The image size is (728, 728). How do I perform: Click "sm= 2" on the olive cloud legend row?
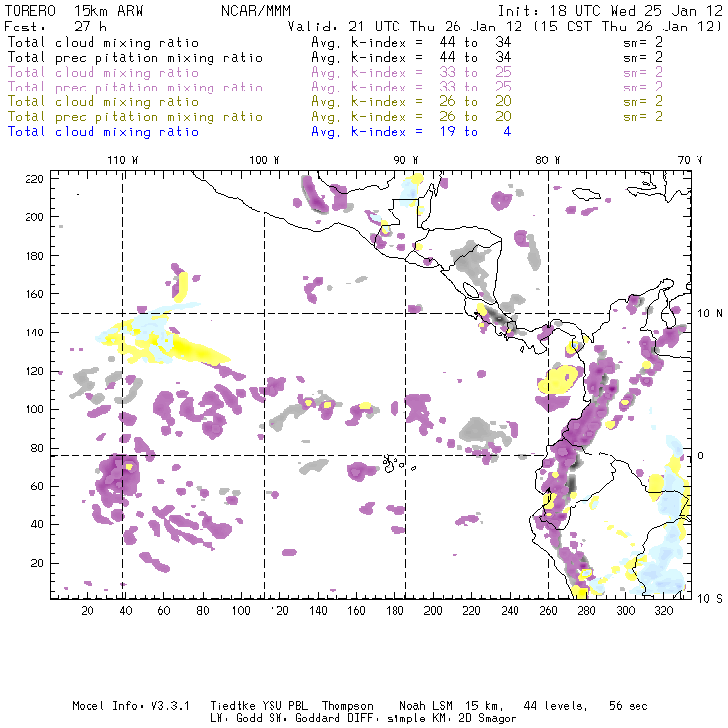pos(642,101)
